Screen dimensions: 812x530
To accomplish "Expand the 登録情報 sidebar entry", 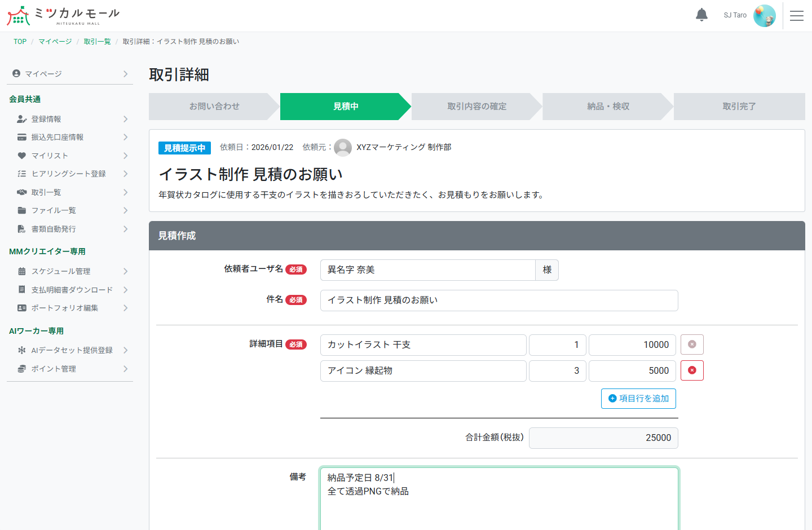I will click(125, 118).
